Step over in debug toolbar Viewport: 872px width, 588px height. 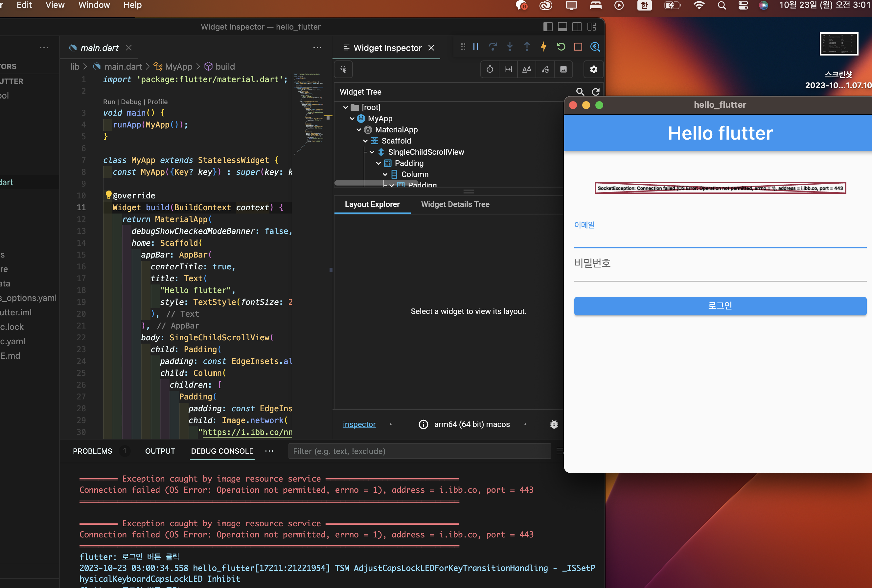(x=493, y=47)
